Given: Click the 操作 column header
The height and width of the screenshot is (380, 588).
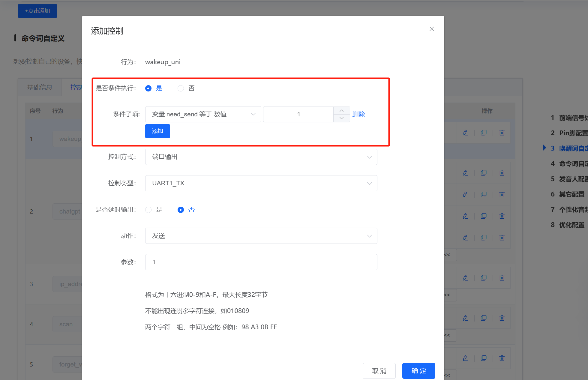Looking at the screenshot, I should coord(487,111).
